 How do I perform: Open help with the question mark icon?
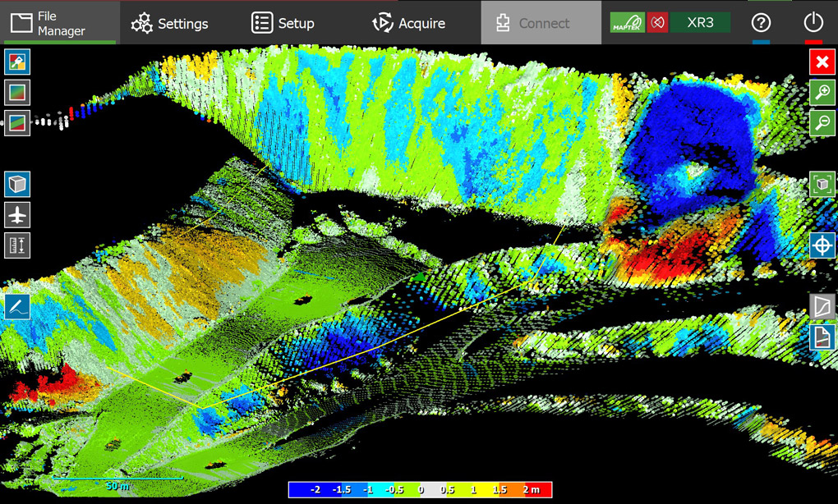[x=761, y=23]
